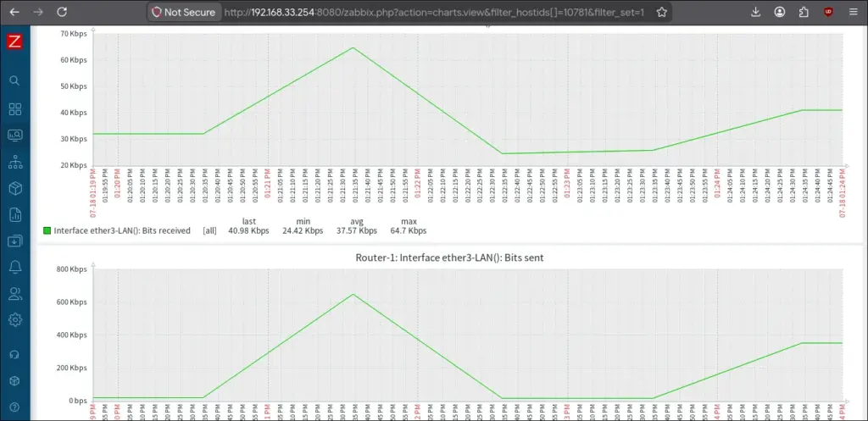Open the Administration gear icon

pyautogui.click(x=15, y=319)
